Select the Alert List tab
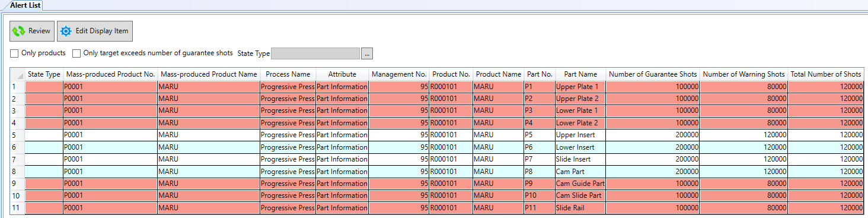The image size is (868, 218). [25, 5]
